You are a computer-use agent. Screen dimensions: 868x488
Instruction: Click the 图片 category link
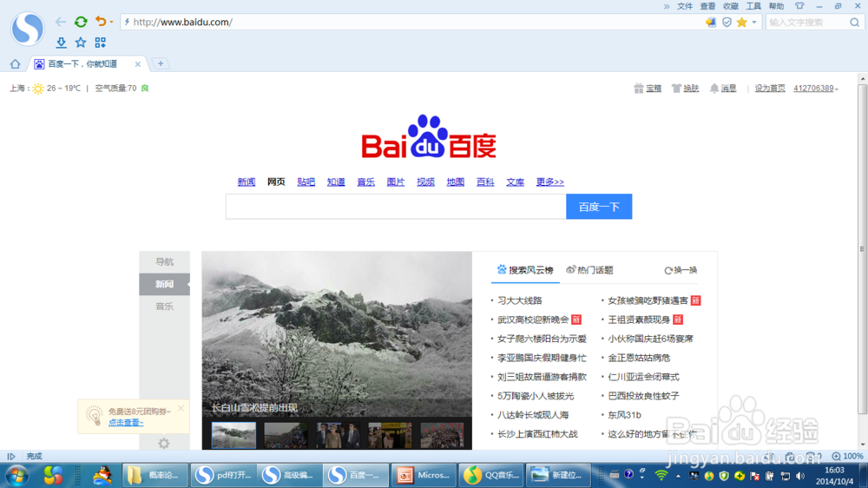click(396, 181)
